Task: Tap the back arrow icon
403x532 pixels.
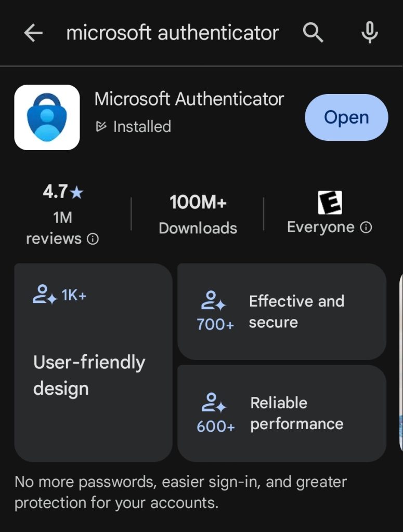Action: click(33, 34)
